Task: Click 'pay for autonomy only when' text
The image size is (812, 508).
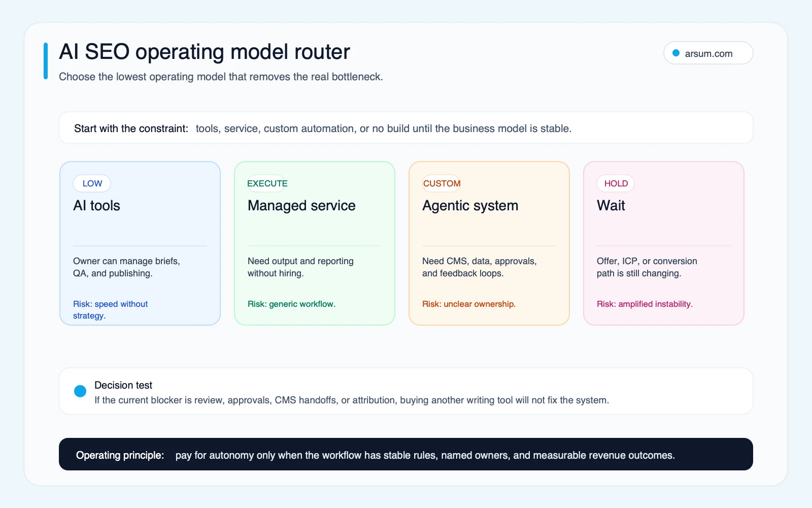Action: pyautogui.click(x=238, y=455)
